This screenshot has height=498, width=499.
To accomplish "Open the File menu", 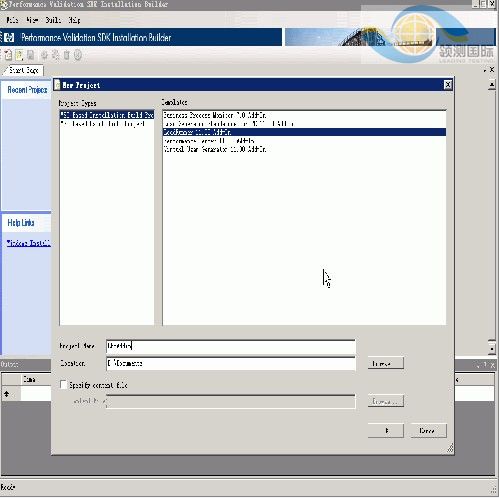I will pos(12,20).
